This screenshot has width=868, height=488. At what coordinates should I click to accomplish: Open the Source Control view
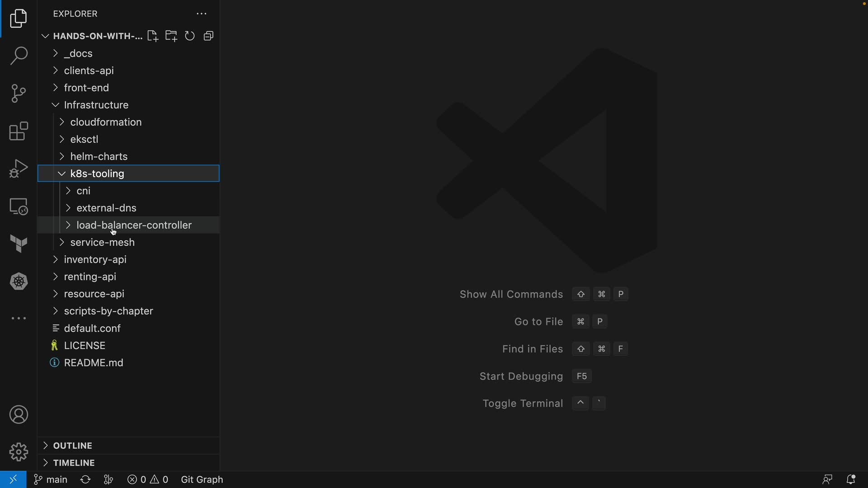(19, 94)
